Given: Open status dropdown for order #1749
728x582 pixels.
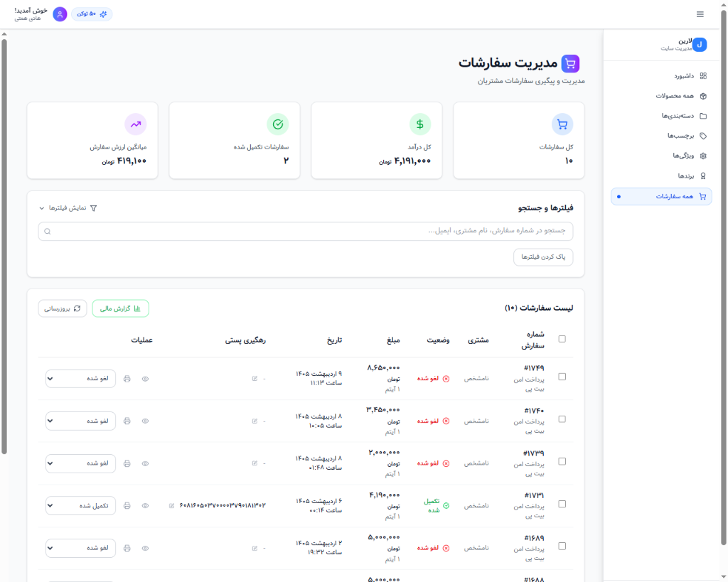Looking at the screenshot, I should click(x=80, y=379).
